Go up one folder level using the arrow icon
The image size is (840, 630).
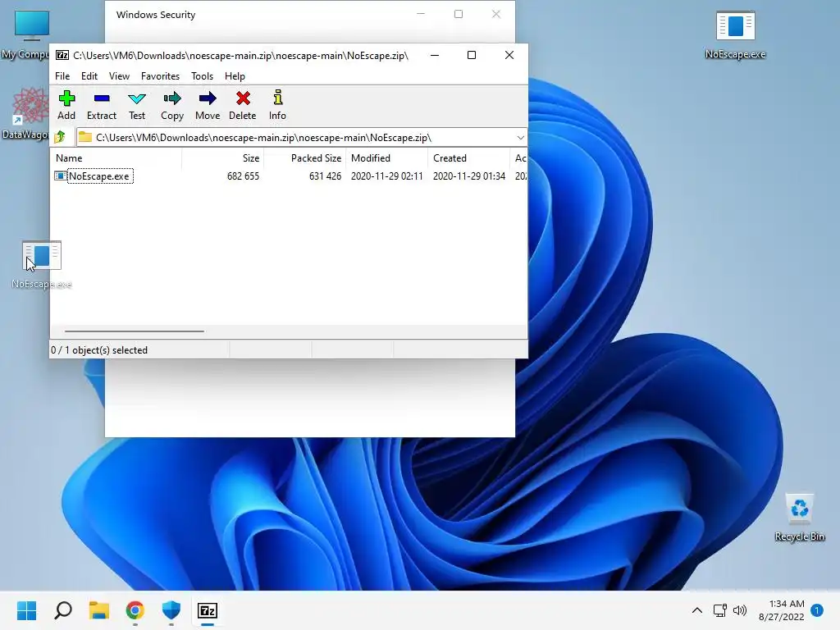point(60,137)
